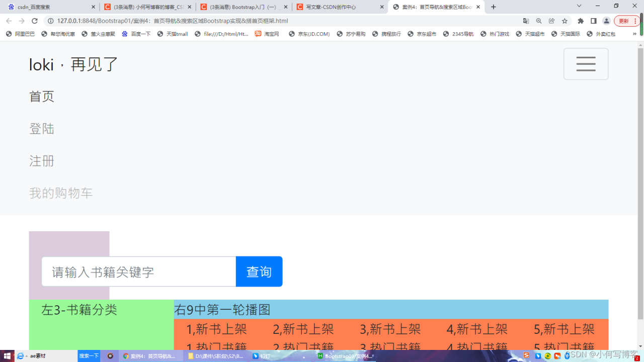The image size is (644, 362).
Task: Open the file:///D:/Html bookmark
Action: (x=221, y=34)
